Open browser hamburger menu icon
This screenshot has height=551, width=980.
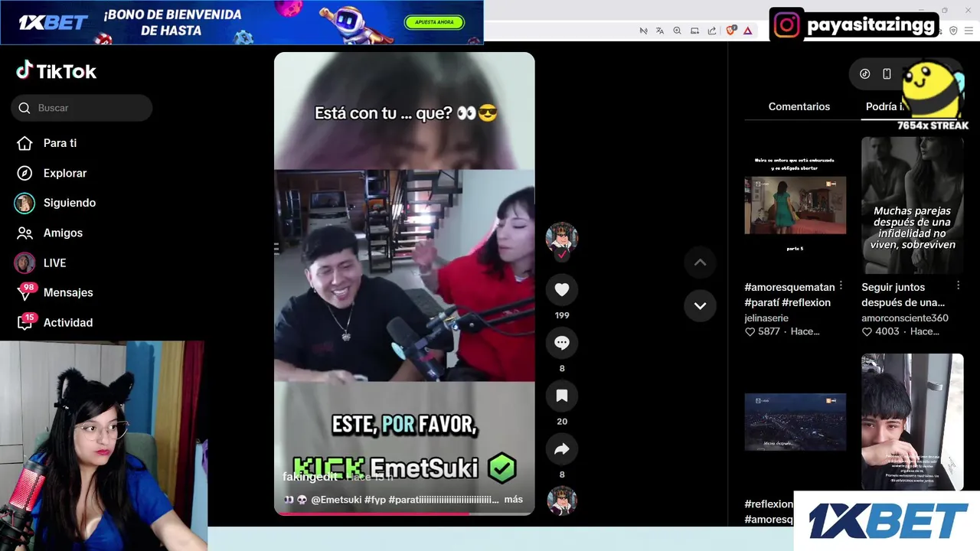click(x=968, y=31)
